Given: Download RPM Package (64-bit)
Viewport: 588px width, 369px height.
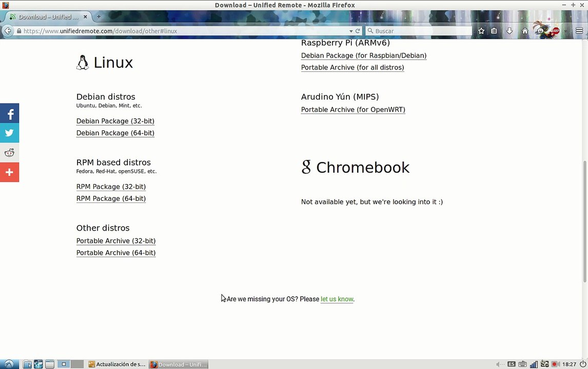Looking at the screenshot, I should coord(111,198).
